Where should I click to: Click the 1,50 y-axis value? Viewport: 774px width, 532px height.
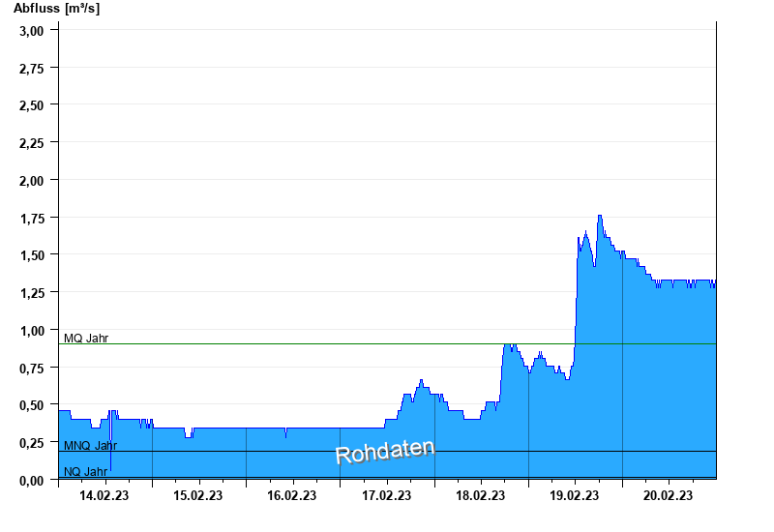pos(32,255)
